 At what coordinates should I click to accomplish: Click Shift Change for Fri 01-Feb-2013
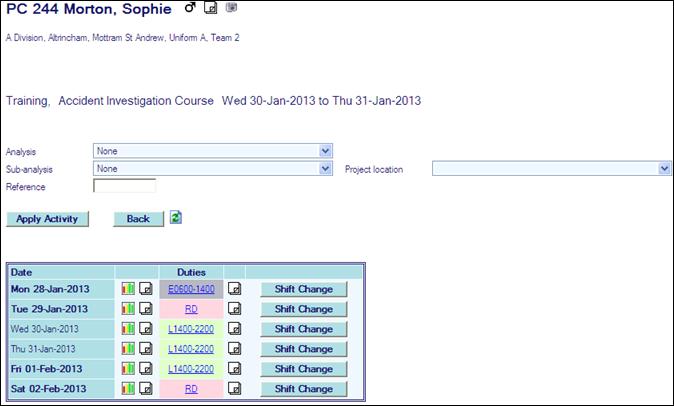click(303, 369)
